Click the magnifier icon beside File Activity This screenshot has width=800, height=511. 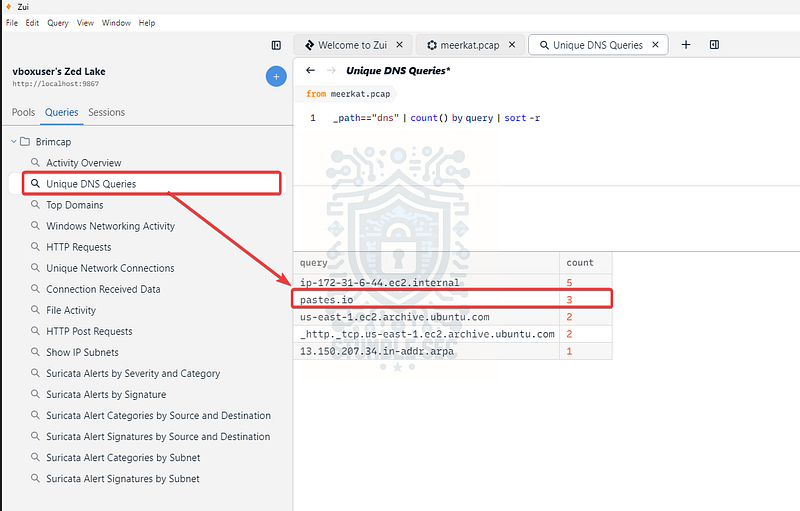(35, 310)
